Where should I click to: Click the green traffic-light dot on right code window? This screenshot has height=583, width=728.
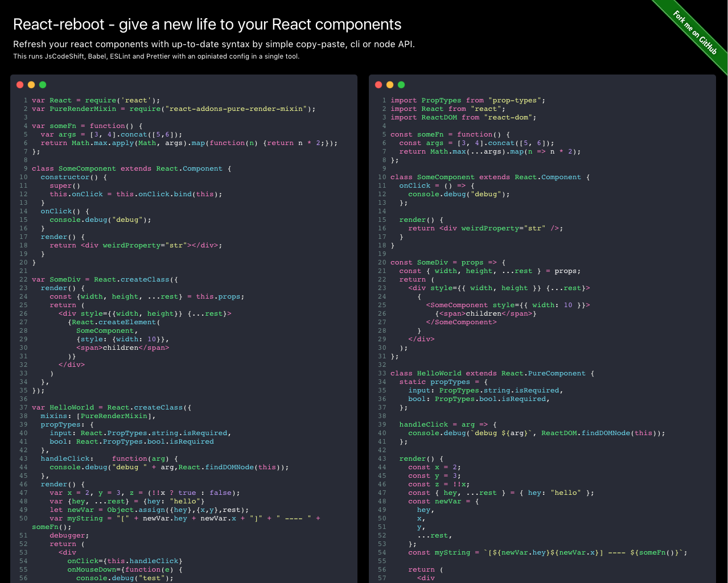401,84
